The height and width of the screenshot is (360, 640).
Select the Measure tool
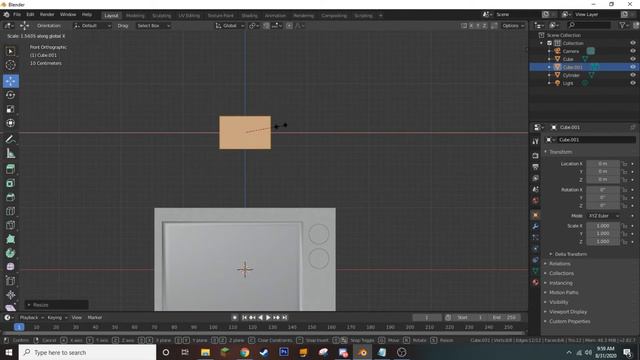coord(11,153)
